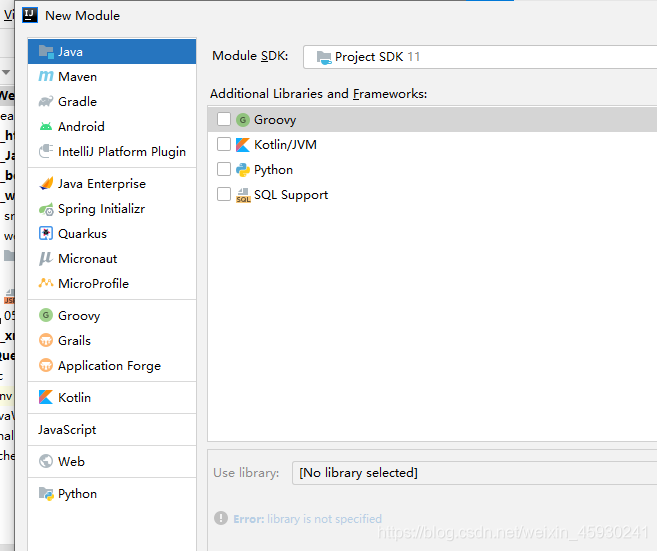Click the Quarkus icon in sidebar
Viewport: 657px width, 551px height.
[46, 234]
